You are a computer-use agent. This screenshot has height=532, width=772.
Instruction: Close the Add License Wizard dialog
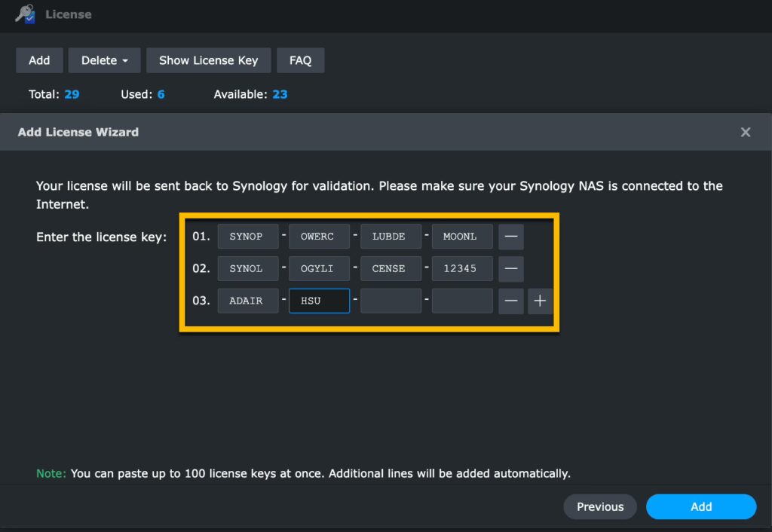click(x=746, y=132)
